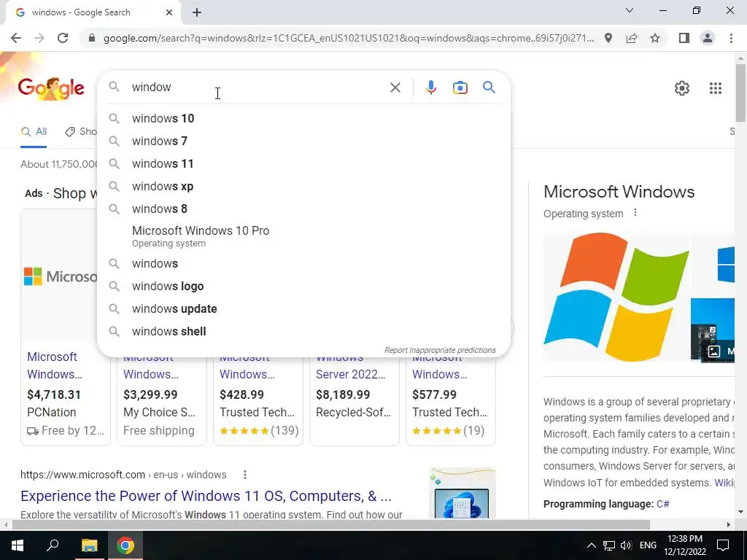Open the $3,299.99 My Choice listing

(x=161, y=401)
